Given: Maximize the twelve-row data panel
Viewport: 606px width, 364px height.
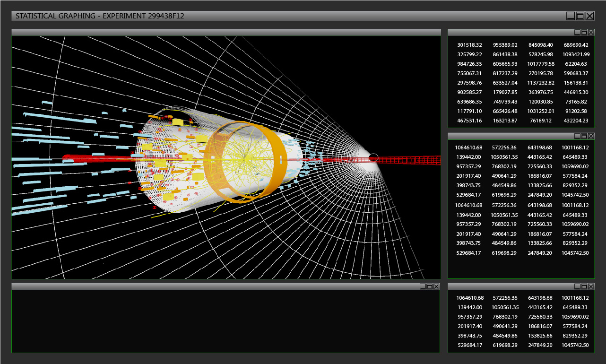Looking at the screenshot, I should point(584,136).
